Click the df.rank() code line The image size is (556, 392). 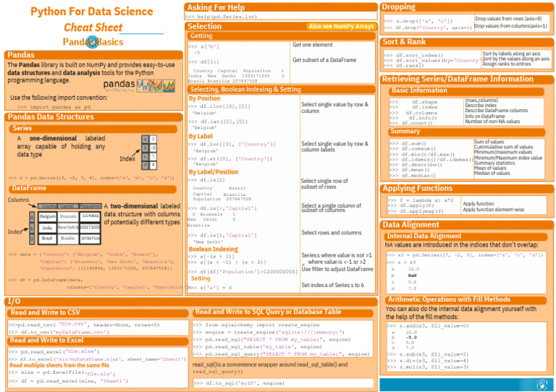405,66
